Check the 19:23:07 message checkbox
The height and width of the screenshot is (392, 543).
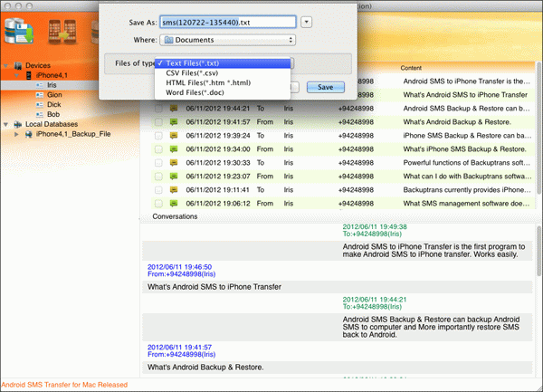click(x=158, y=177)
